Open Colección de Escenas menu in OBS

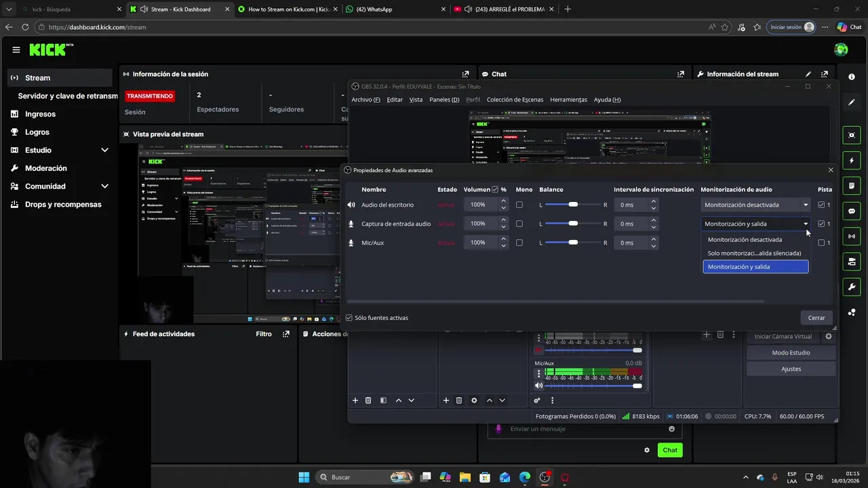pos(515,100)
